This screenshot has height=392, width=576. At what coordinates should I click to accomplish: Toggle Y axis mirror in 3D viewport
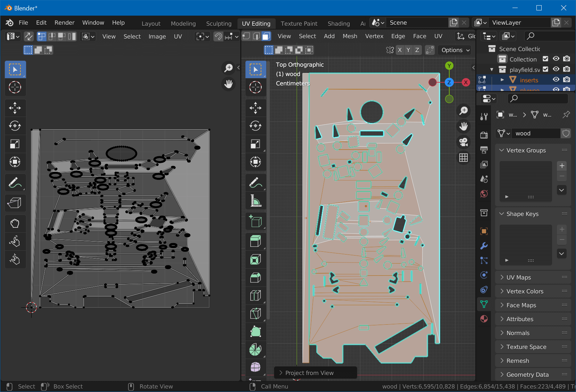point(409,50)
